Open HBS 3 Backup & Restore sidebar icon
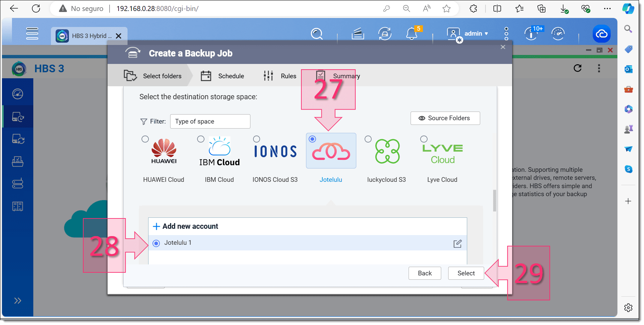This screenshot has width=644, height=325. pos(18,117)
